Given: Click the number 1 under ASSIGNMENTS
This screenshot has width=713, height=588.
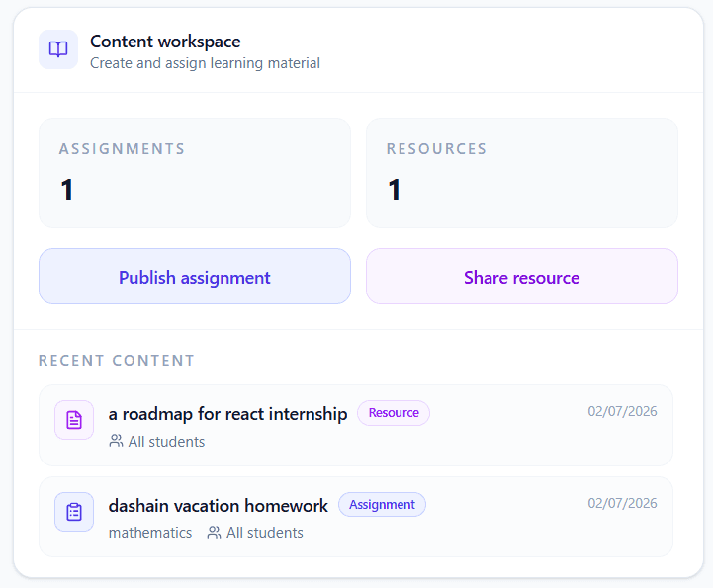Looking at the screenshot, I should coord(67,190).
